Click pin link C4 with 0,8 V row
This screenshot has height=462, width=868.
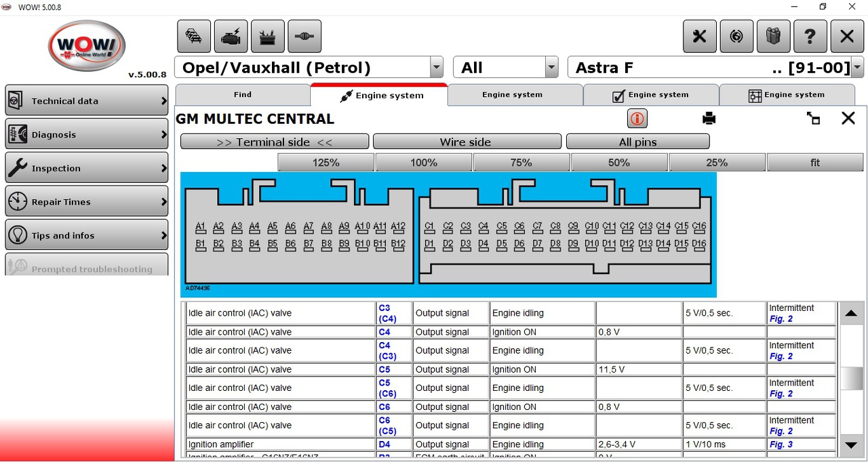(x=384, y=332)
